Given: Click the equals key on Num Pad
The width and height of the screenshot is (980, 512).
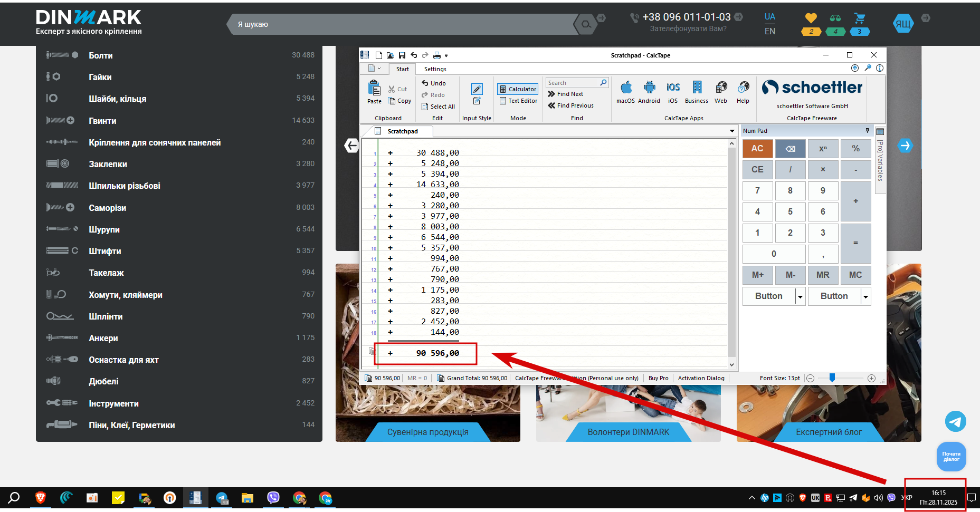Looking at the screenshot, I should [855, 244].
